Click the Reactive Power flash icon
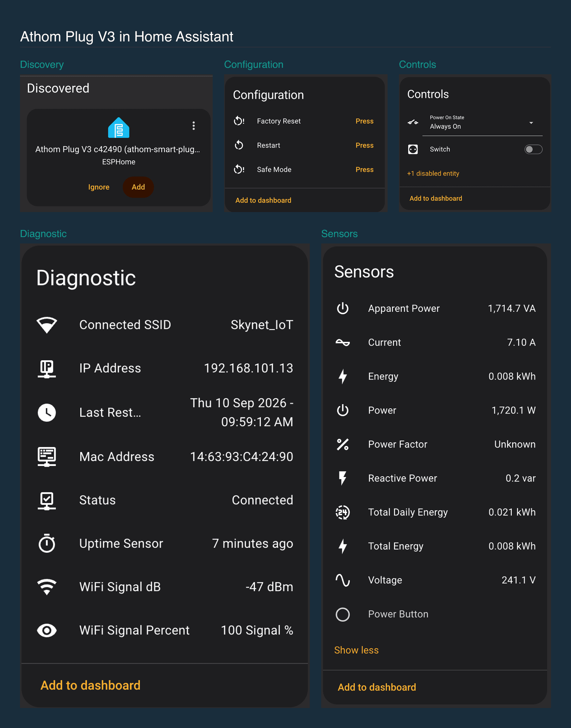Image resolution: width=571 pixels, height=728 pixels. point(343,478)
